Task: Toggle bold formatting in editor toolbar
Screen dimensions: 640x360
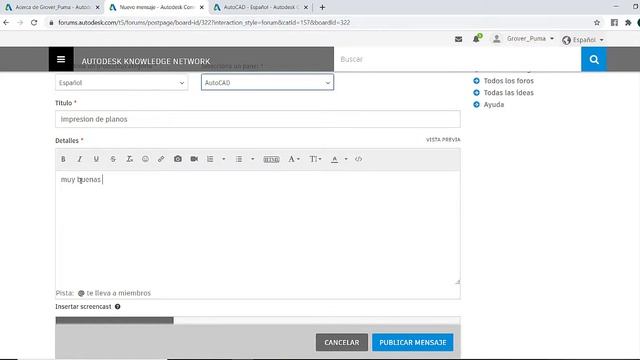Action: pyautogui.click(x=63, y=159)
